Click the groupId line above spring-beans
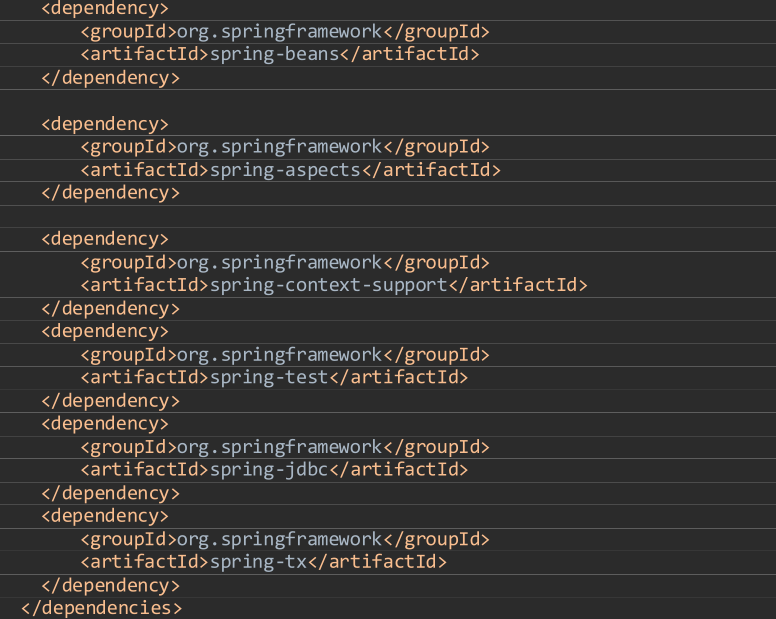 coord(285,32)
